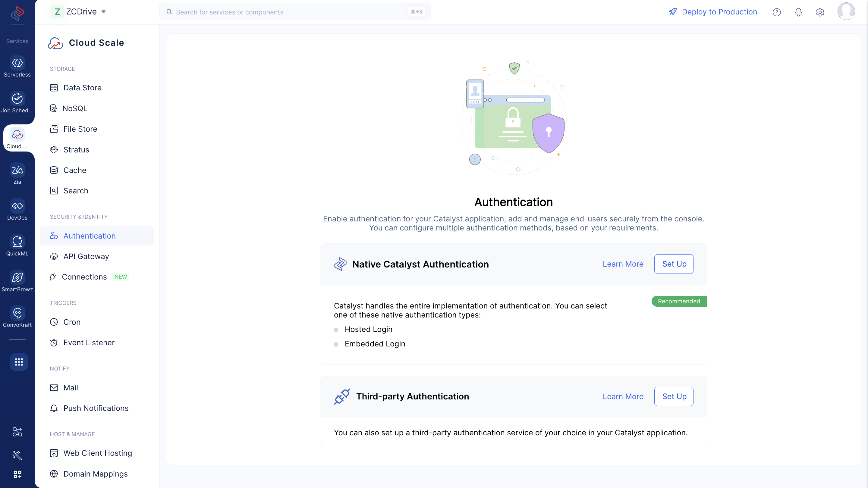The height and width of the screenshot is (488, 868).
Task: Open Cache component
Action: (x=97, y=170)
